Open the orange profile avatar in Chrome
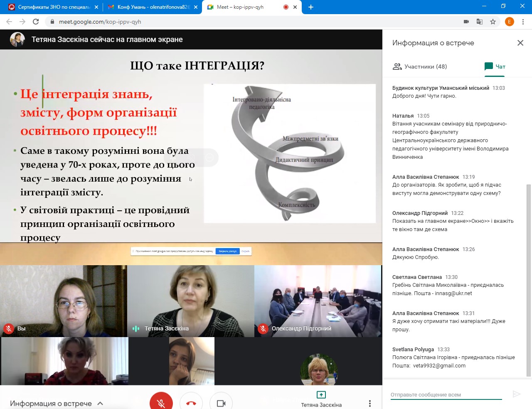Image resolution: width=532 pixels, height=409 pixels. point(509,22)
